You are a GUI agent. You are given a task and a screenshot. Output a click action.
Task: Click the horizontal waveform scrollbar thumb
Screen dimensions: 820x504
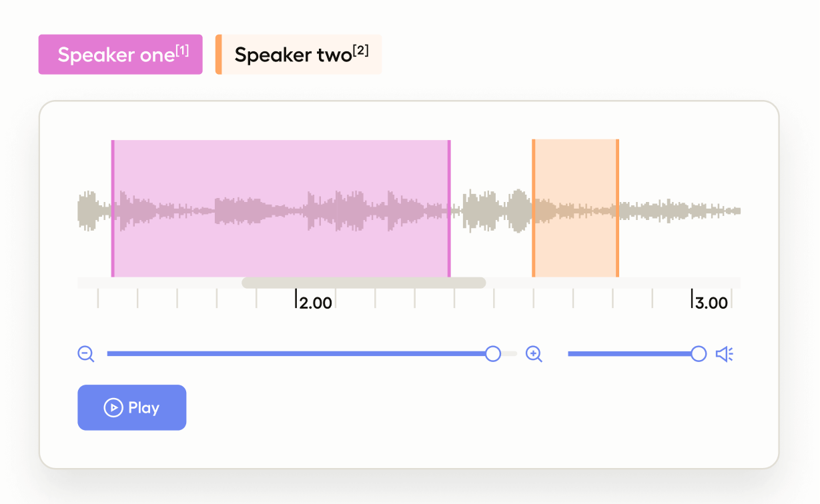364,283
